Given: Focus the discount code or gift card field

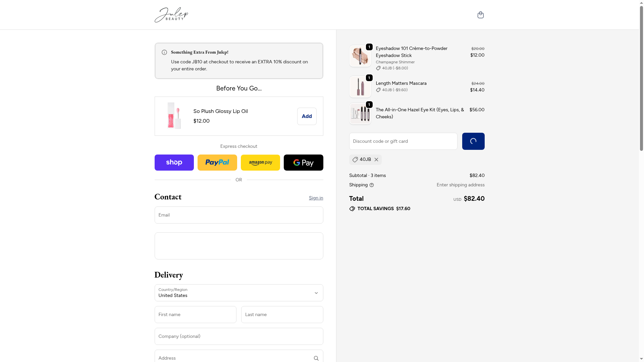Looking at the screenshot, I should click(403, 141).
